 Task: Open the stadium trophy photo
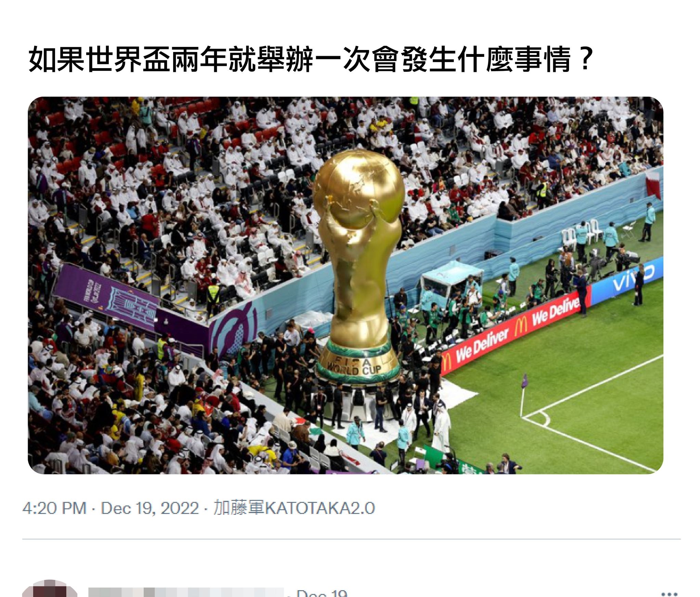point(346,285)
